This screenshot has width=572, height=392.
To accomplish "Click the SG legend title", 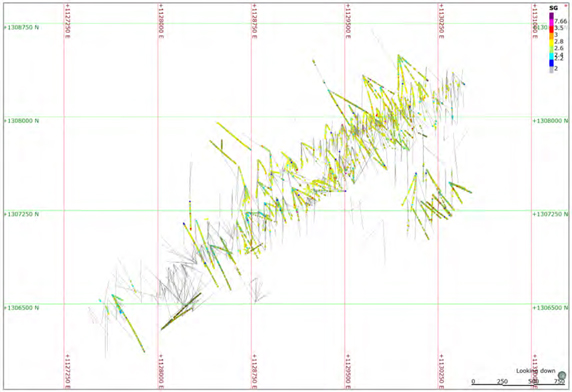I will (x=553, y=8).
